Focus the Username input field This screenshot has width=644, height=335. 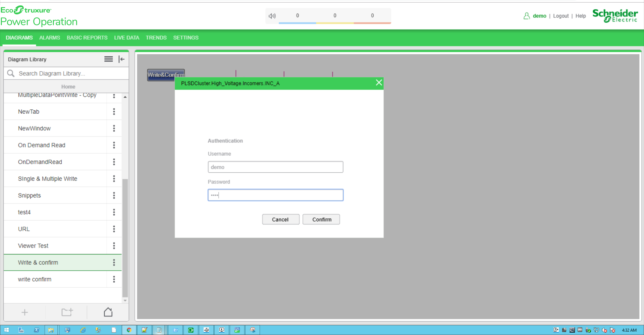[275, 167]
